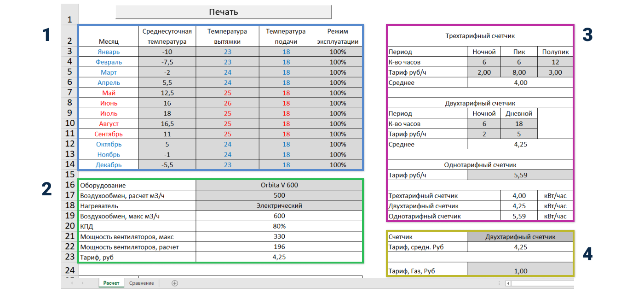
Task: Click the next sheet navigation arrow
Action: coord(83,283)
